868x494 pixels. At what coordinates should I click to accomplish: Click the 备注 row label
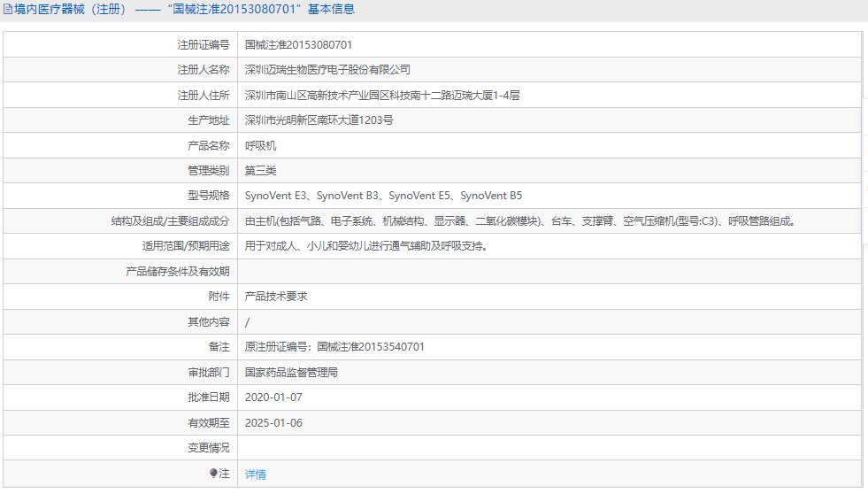click(x=219, y=347)
